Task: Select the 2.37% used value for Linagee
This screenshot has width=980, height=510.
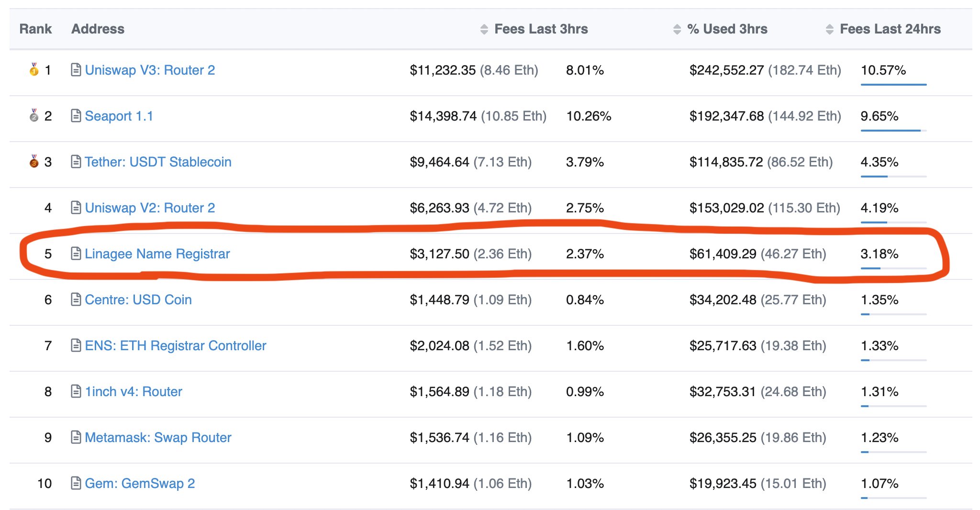Action: (x=585, y=254)
